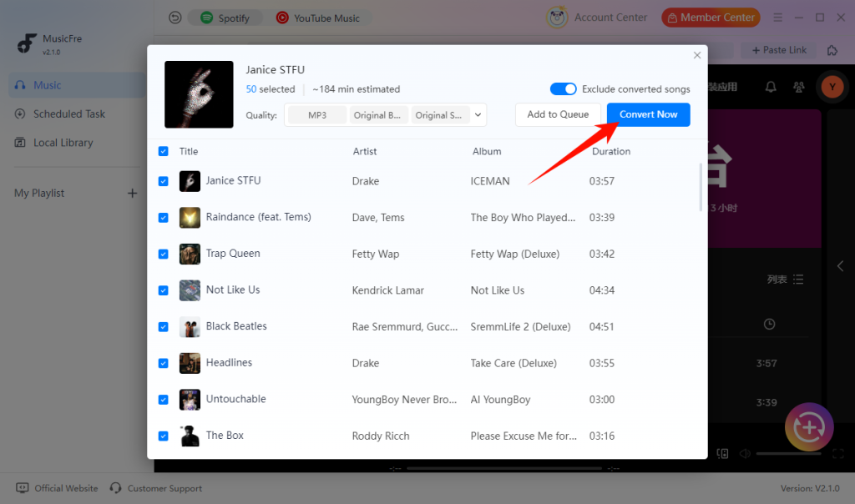Click the 50 selected count text
The width and height of the screenshot is (855, 504).
(270, 88)
